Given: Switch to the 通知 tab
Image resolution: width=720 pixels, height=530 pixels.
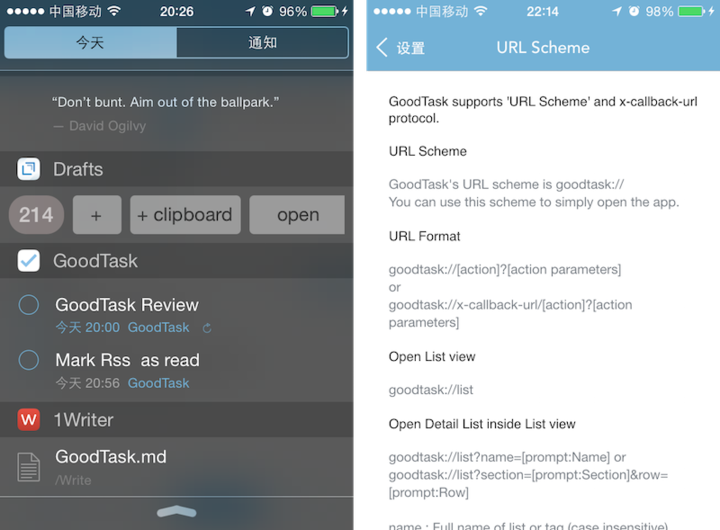Looking at the screenshot, I should point(262,43).
